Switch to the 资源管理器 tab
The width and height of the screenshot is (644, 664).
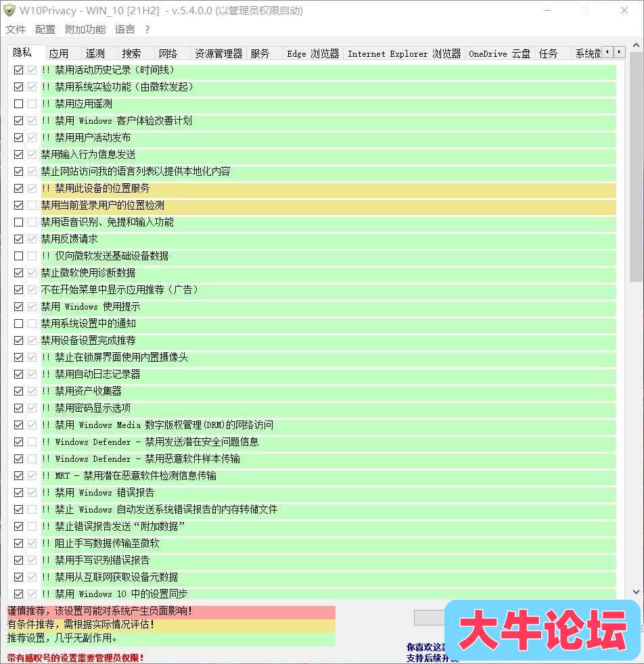click(218, 54)
